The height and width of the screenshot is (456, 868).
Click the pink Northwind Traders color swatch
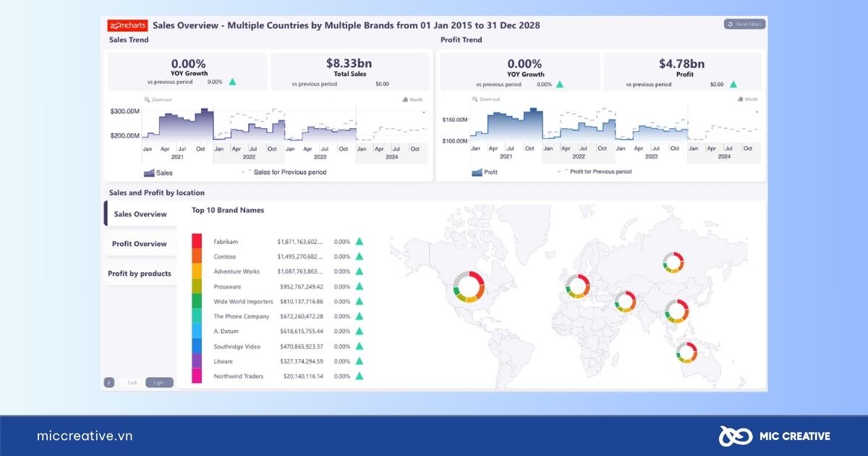[x=197, y=376]
